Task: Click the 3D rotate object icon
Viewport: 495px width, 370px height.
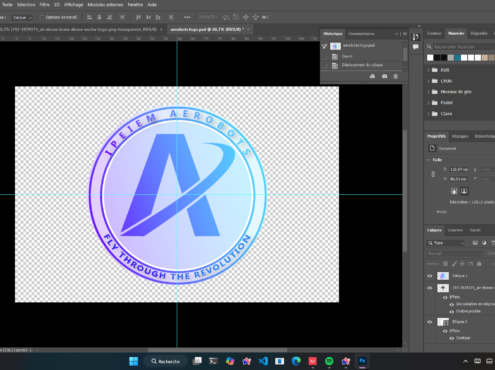Action: (226, 17)
